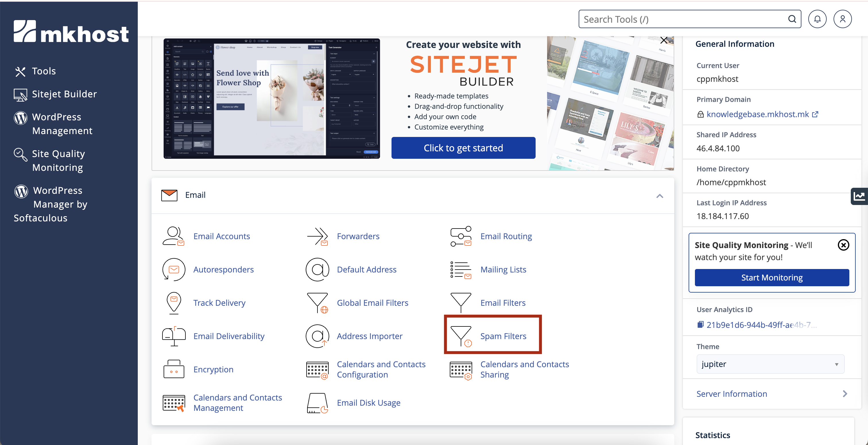Collapse the Email section chevron
Viewport: 868px width, 445px height.
coord(659,196)
